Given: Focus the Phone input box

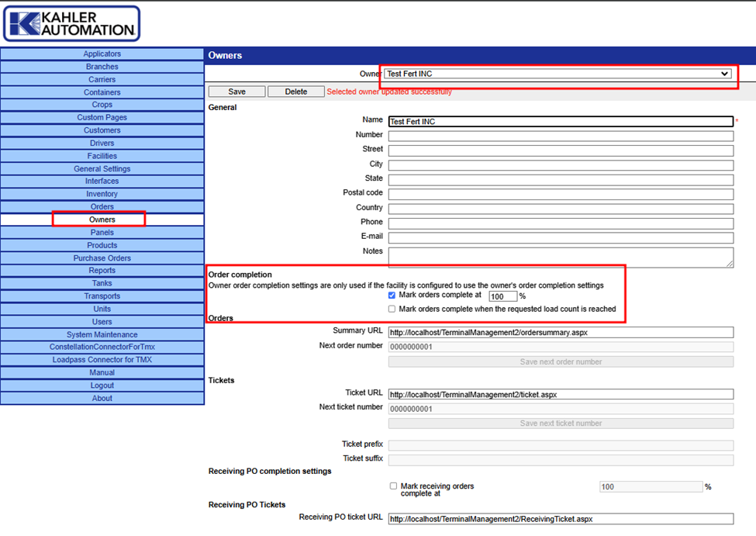Looking at the screenshot, I should click(561, 223).
